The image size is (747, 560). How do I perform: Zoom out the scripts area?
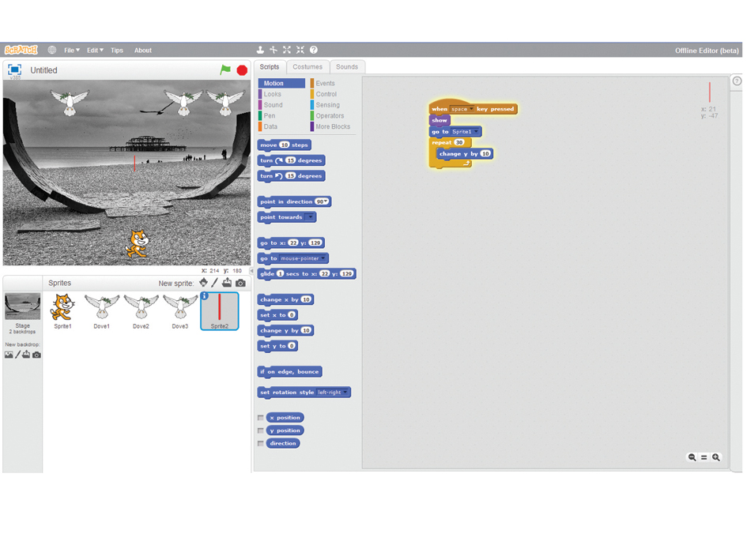[692, 457]
